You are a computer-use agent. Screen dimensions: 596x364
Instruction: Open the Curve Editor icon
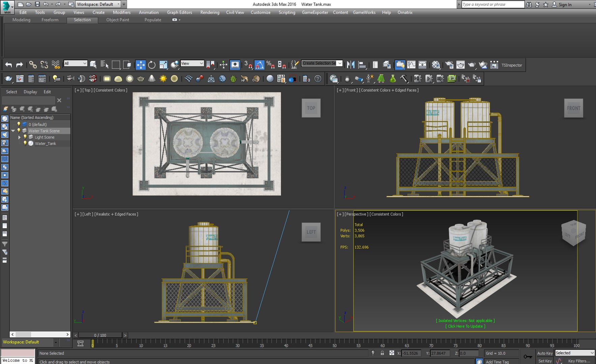coord(411,65)
